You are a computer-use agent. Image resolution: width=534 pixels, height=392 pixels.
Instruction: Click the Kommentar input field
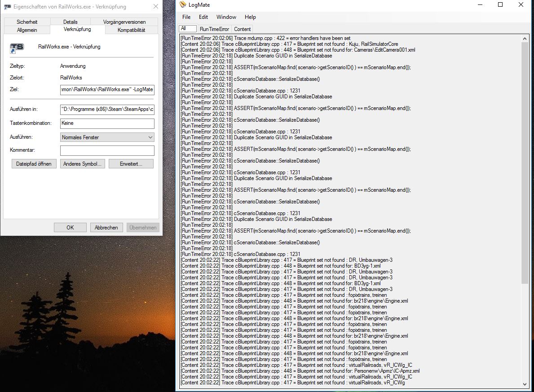tap(107, 150)
